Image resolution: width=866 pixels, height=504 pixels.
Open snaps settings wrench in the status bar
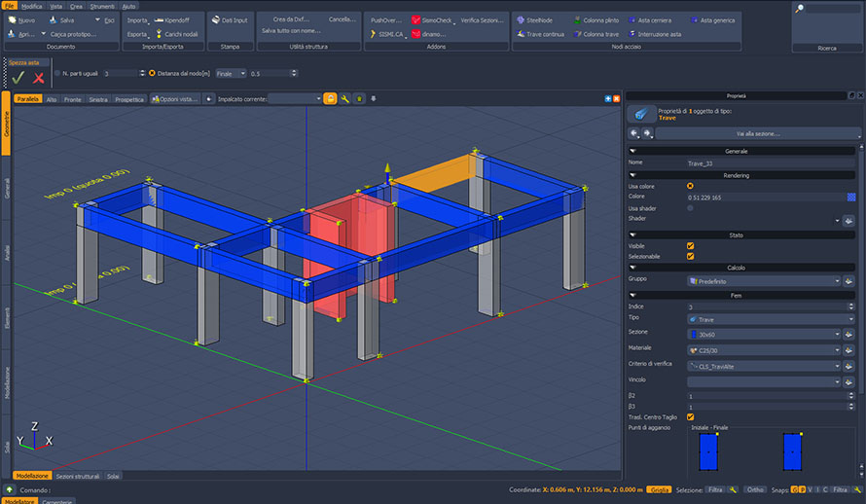point(857,489)
